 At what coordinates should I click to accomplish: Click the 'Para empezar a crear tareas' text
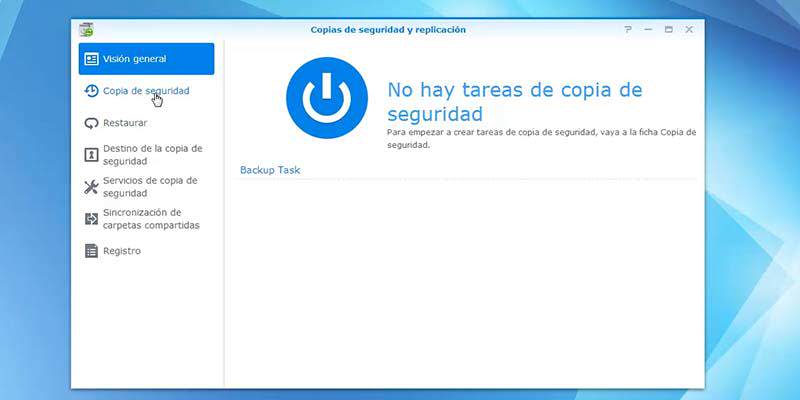[x=541, y=138]
